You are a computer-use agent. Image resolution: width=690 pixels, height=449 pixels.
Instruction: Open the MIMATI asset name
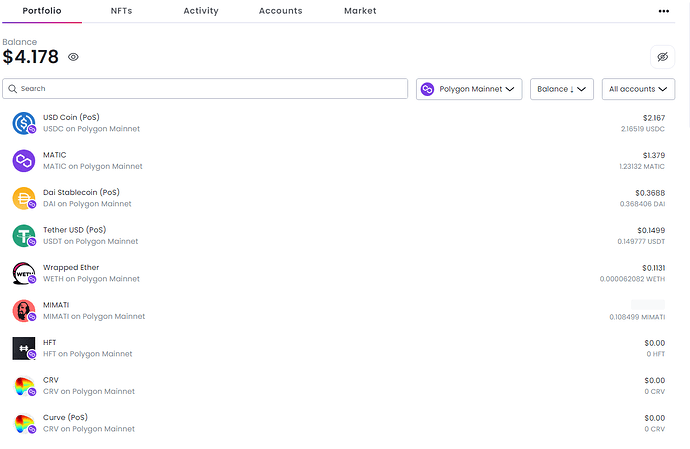[x=56, y=305]
